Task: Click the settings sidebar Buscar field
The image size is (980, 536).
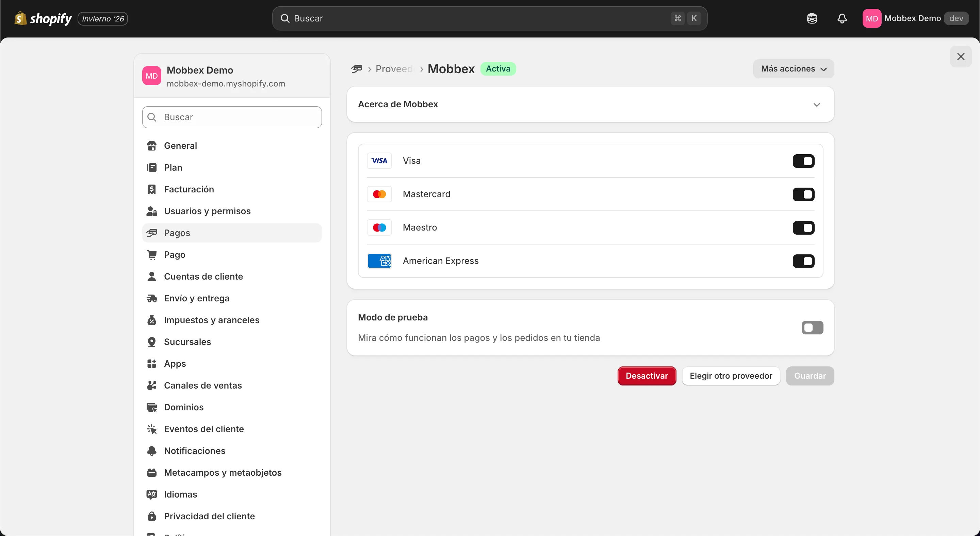Action: [232, 117]
